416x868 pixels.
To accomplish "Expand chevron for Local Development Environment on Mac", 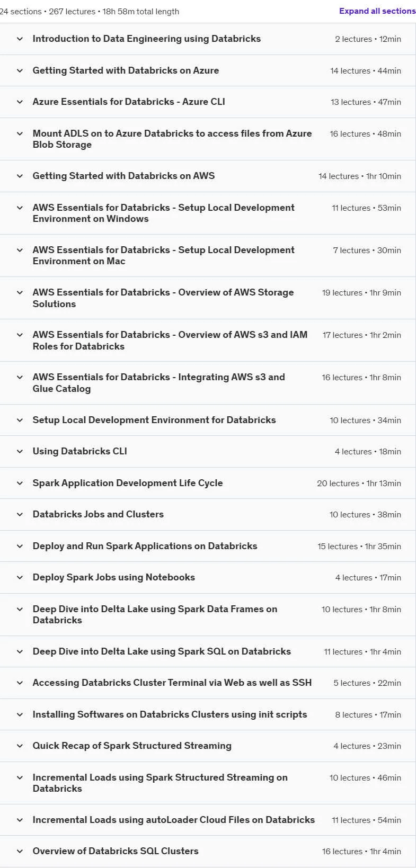I will (x=20, y=250).
